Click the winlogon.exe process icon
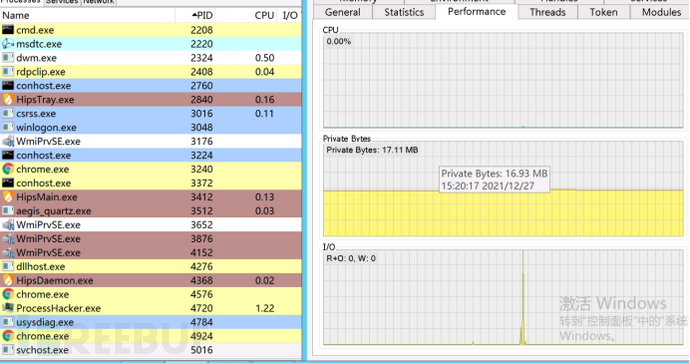This screenshot has height=363, width=690. pyautogui.click(x=7, y=127)
